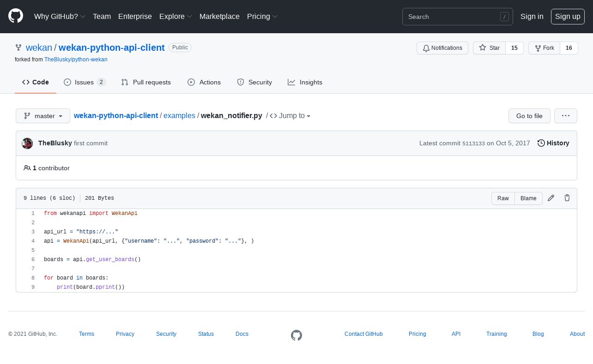The height and width of the screenshot is (364, 593).
Task: Open the first commit message link
Action: pyautogui.click(x=91, y=143)
